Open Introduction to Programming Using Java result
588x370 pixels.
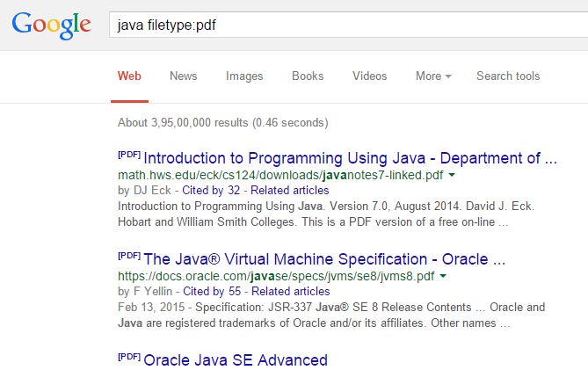click(350, 158)
